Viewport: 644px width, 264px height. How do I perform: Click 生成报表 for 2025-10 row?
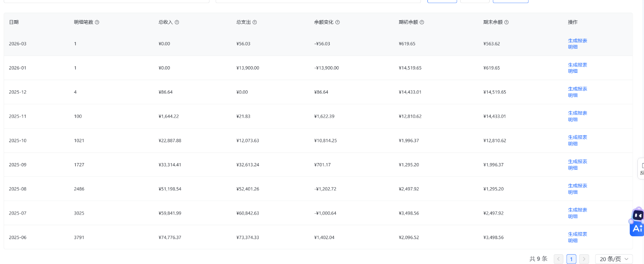[x=577, y=137]
